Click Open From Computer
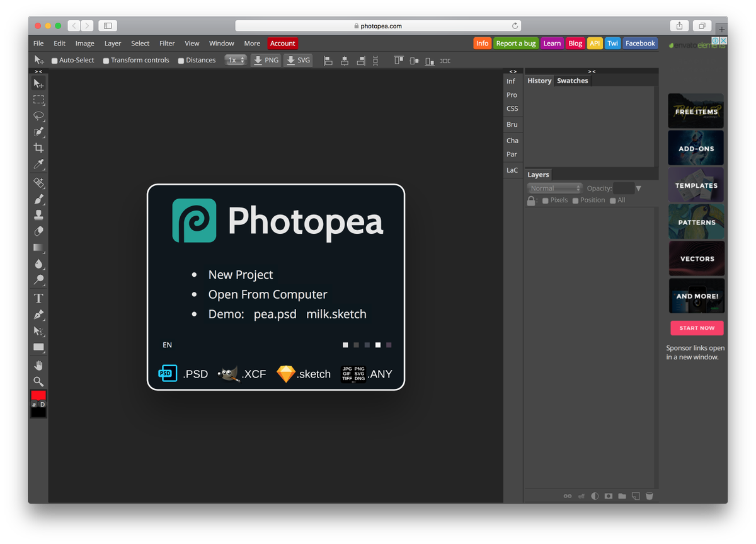 [268, 294]
